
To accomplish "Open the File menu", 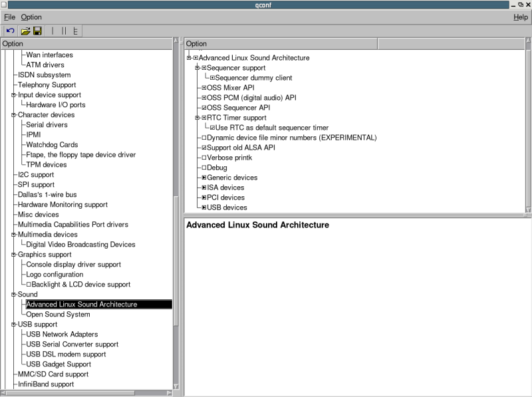I will [9, 17].
